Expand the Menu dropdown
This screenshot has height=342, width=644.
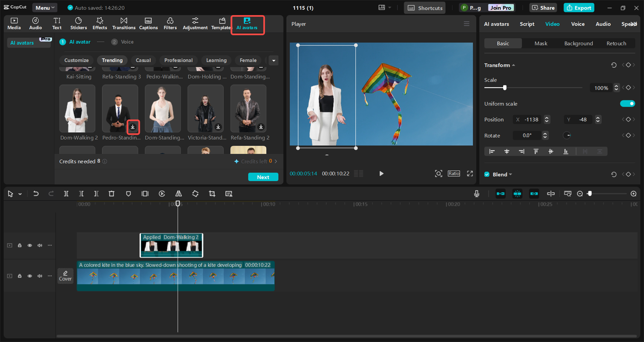coord(45,8)
